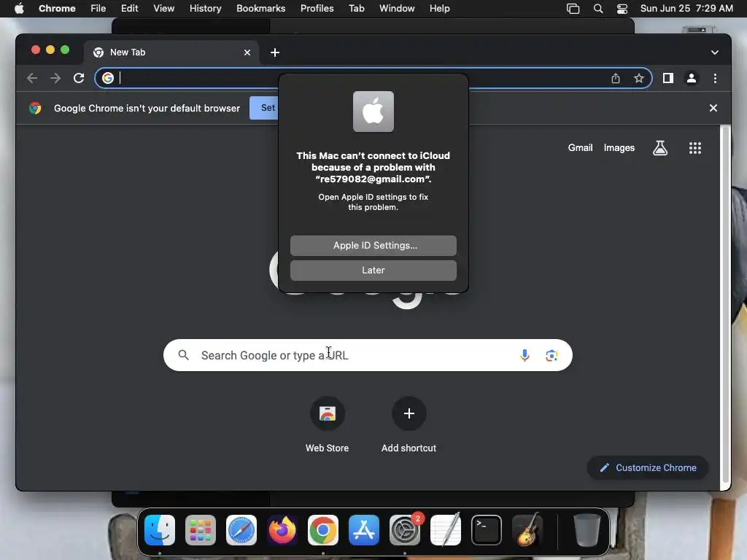Image resolution: width=747 pixels, height=560 pixels.
Task: Toggle the Chrome side panel
Action: click(668, 78)
